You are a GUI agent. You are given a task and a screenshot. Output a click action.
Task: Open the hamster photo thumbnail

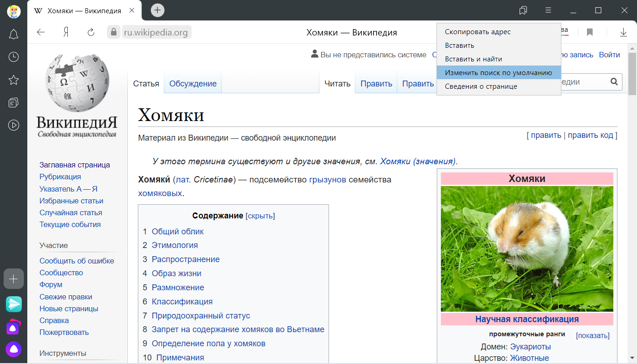527,248
